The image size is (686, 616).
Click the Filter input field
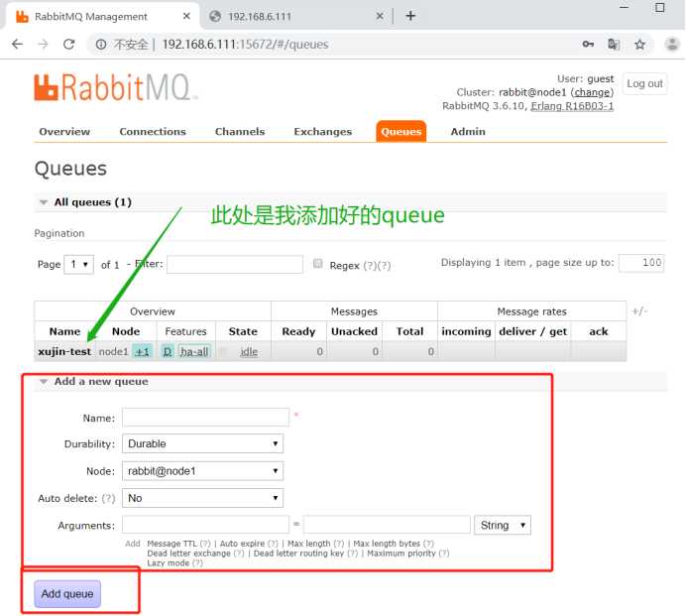(235, 265)
